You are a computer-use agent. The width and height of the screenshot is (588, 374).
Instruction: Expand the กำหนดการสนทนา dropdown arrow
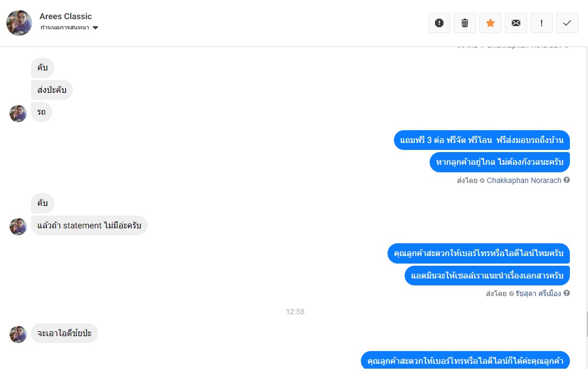95,28
